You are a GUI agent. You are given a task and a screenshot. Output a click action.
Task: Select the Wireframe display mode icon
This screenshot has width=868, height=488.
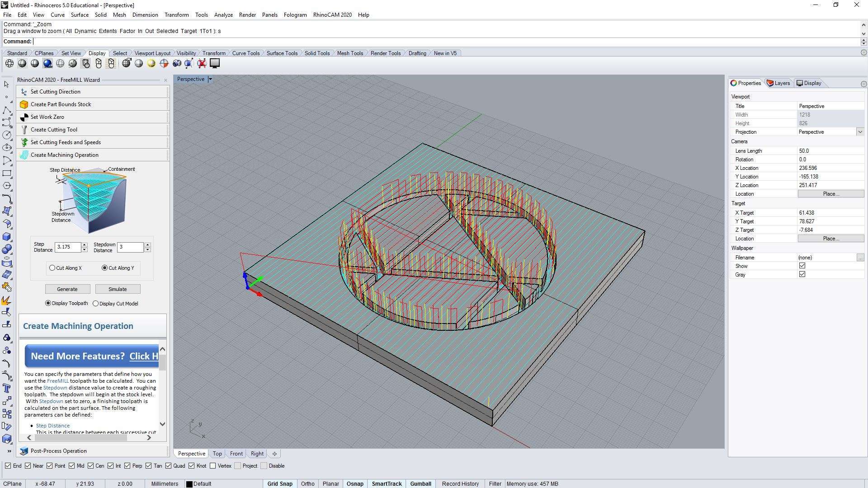[9, 63]
